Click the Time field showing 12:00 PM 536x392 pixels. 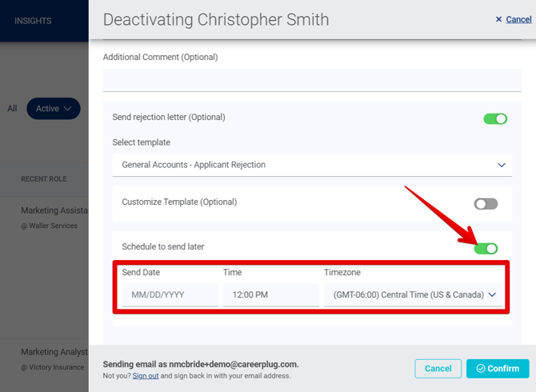(x=270, y=294)
